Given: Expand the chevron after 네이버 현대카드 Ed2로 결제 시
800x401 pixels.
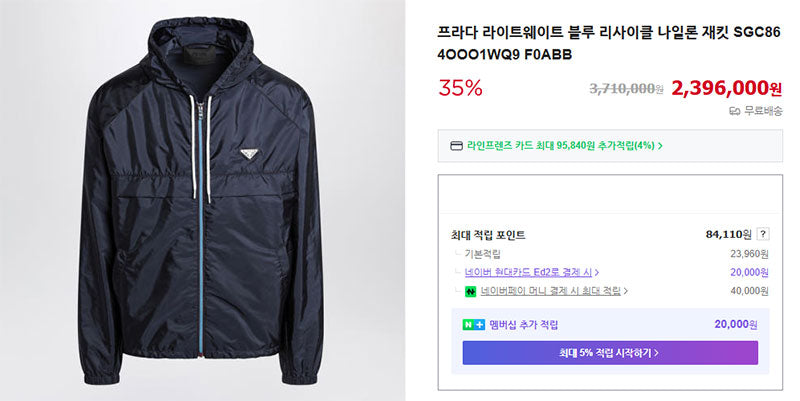Looking at the screenshot, I should pos(597,273).
